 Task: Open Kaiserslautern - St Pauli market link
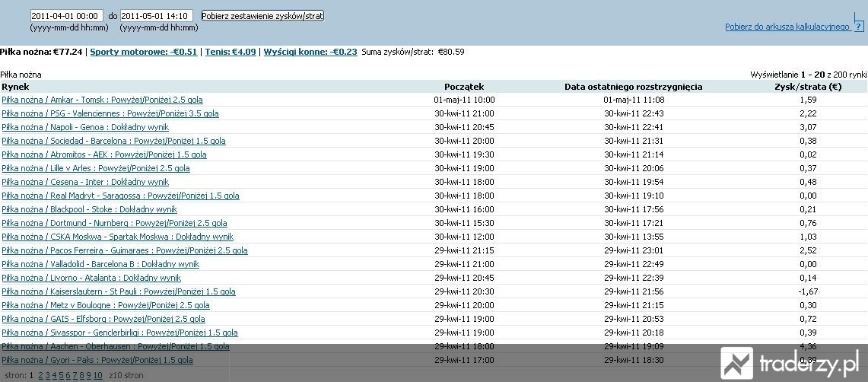point(119,291)
